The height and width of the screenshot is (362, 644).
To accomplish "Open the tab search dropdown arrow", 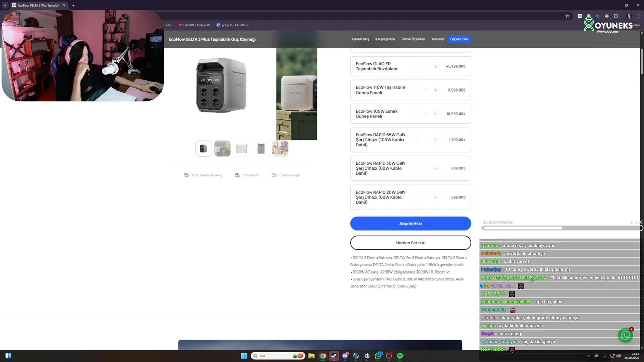I will [5, 5].
